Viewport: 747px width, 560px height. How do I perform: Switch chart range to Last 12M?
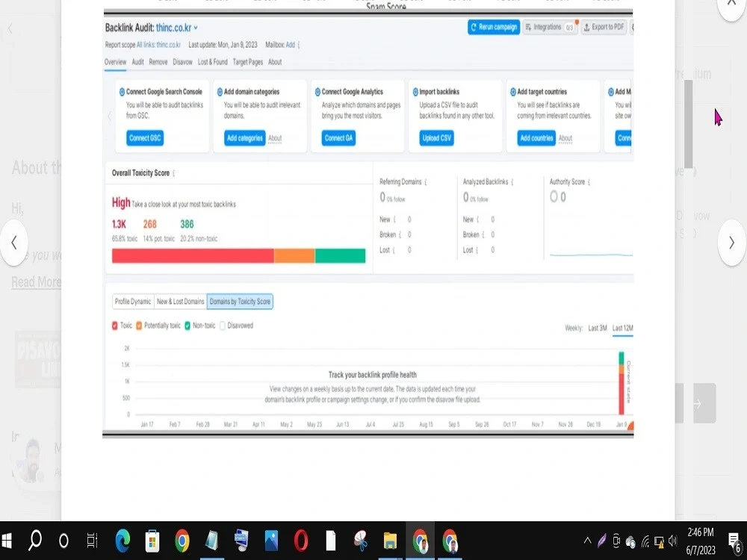pos(623,328)
